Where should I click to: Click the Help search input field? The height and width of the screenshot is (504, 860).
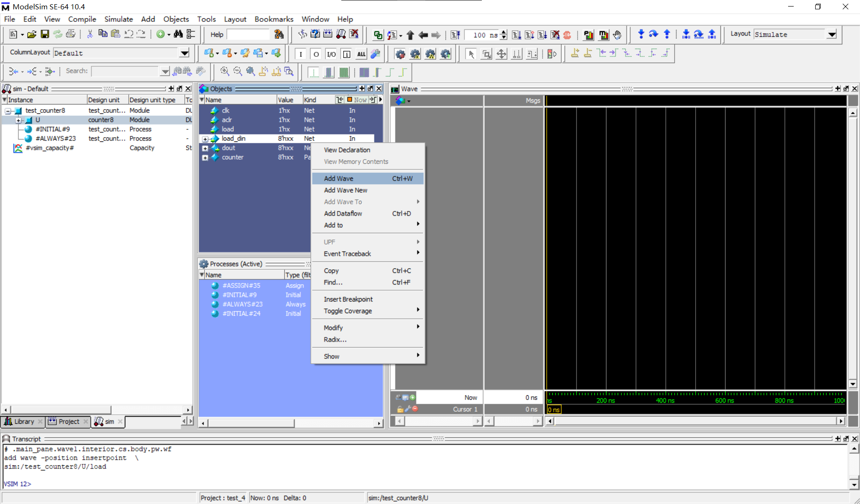(248, 35)
